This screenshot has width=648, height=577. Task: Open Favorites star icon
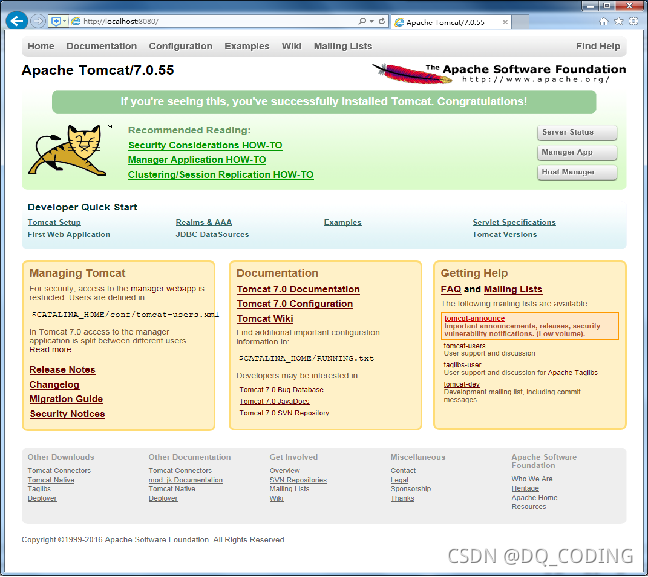[619, 21]
